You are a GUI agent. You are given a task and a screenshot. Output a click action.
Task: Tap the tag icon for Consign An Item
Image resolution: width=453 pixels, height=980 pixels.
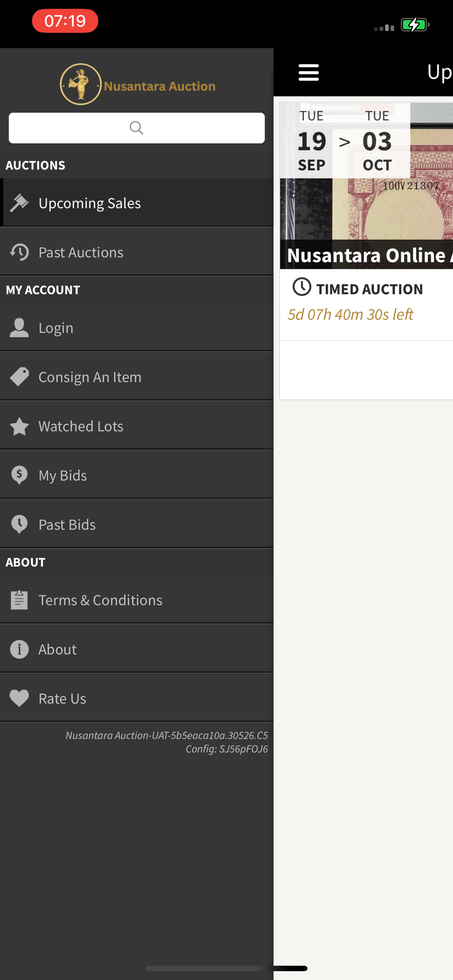pos(20,377)
